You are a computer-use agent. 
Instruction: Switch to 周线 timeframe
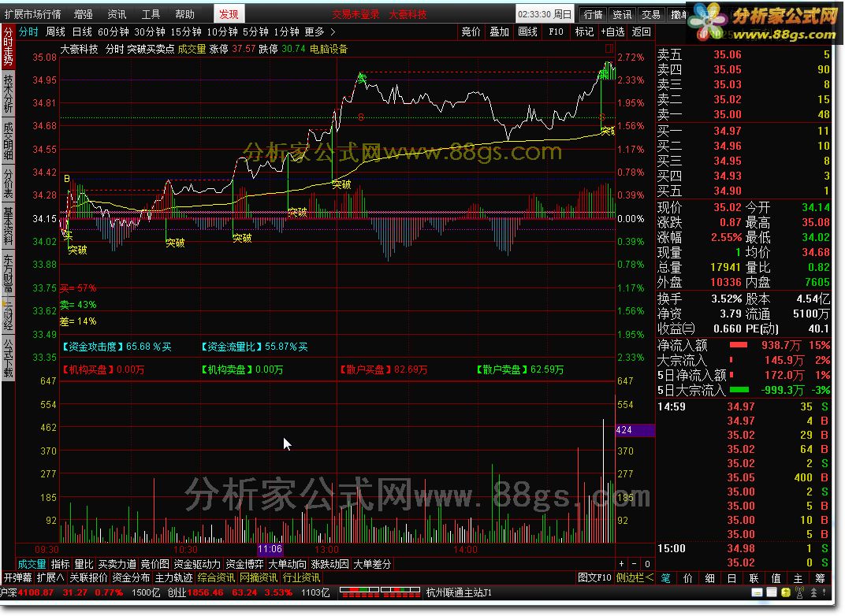[55, 32]
